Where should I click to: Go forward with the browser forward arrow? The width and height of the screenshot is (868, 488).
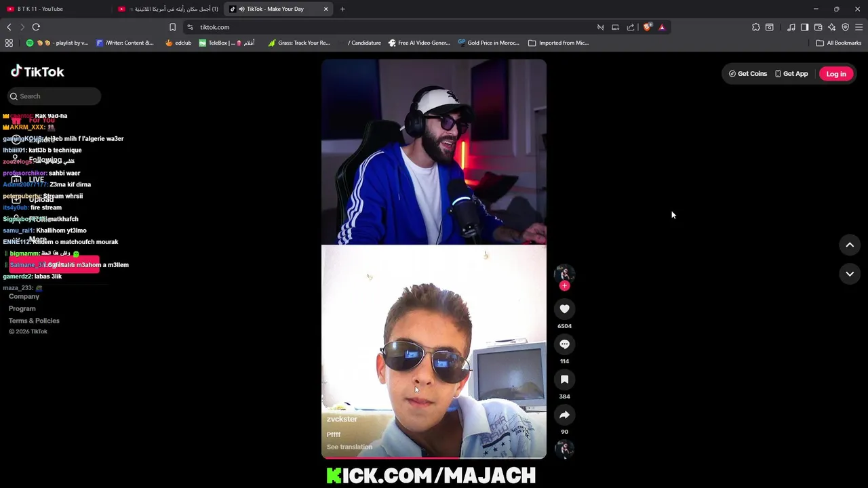22,27
